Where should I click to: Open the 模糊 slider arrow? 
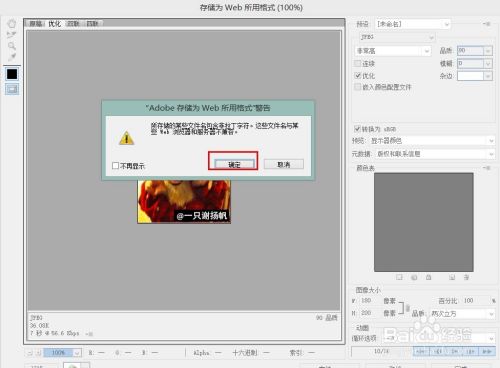[488, 63]
